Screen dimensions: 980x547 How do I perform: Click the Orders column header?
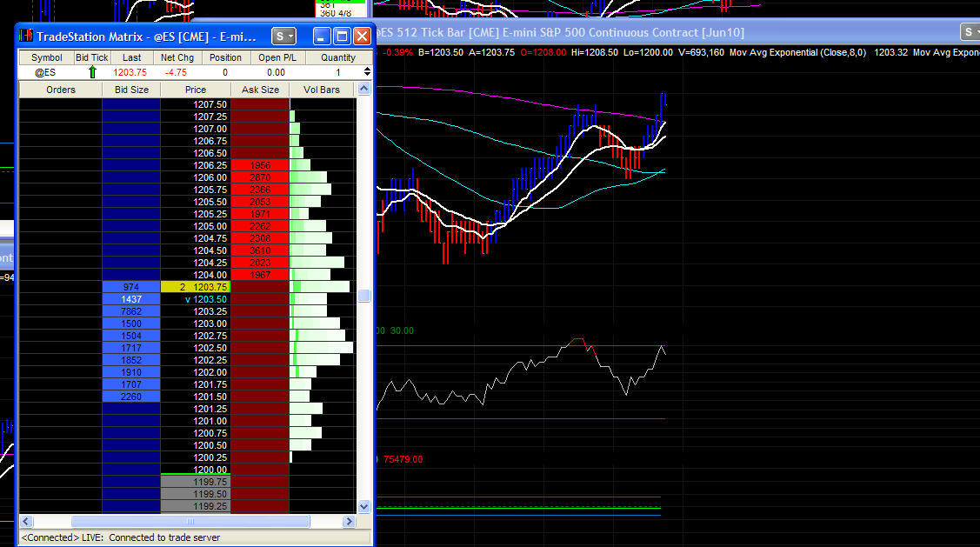point(61,90)
